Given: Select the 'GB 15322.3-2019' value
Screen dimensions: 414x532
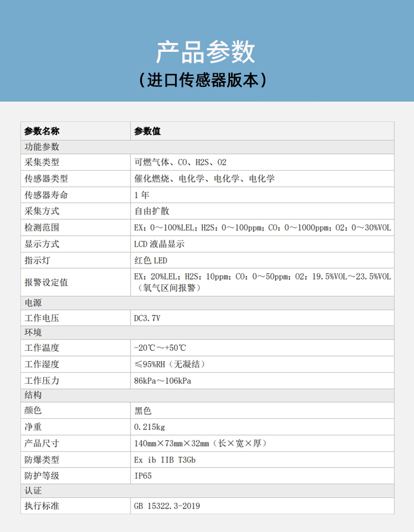Looking at the screenshot, I should [167, 506].
